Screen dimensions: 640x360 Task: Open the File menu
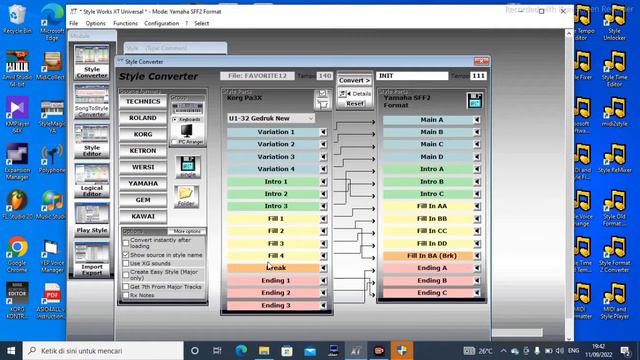pyautogui.click(x=73, y=23)
